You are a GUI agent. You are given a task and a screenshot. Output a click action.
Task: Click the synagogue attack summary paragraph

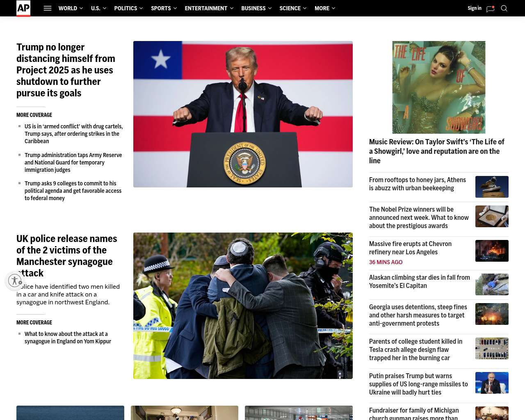68,294
